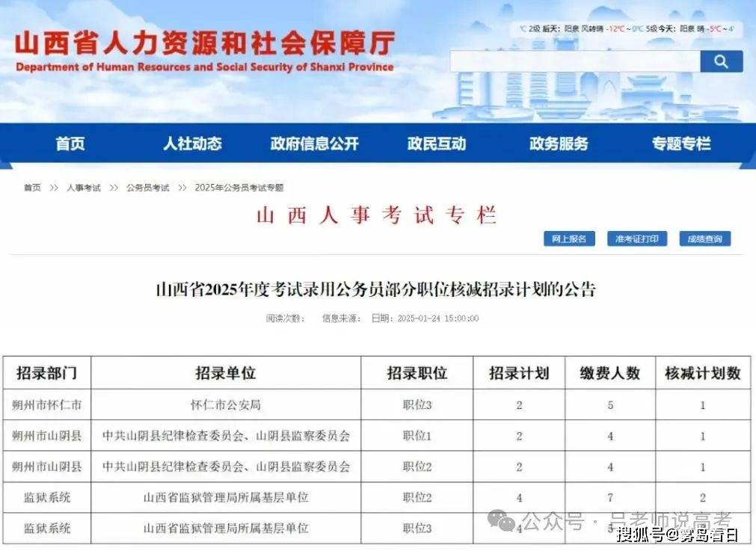
Task: Click 职位3 in the 监狱系统 row
Action: point(417,529)
